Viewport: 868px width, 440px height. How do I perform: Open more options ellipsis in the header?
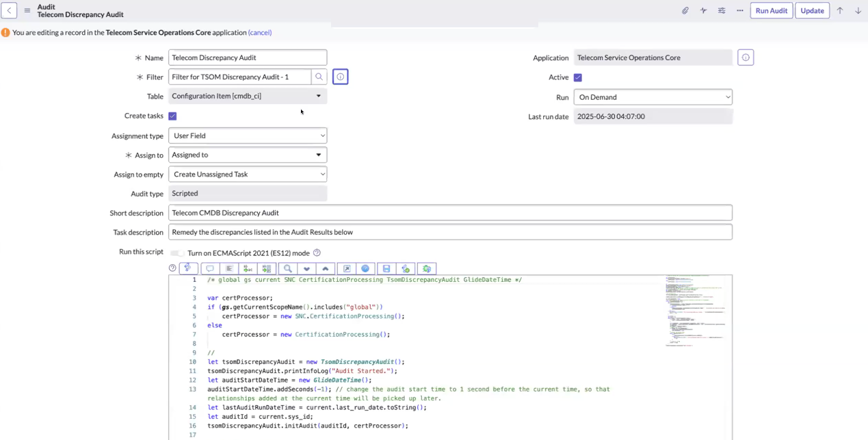(x=740, y=10)
